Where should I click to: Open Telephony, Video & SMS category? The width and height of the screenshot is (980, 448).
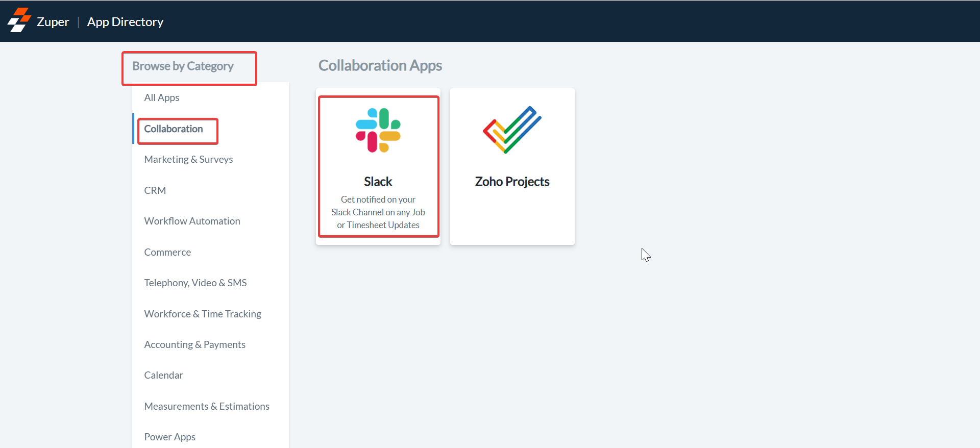tap(195, 283)
